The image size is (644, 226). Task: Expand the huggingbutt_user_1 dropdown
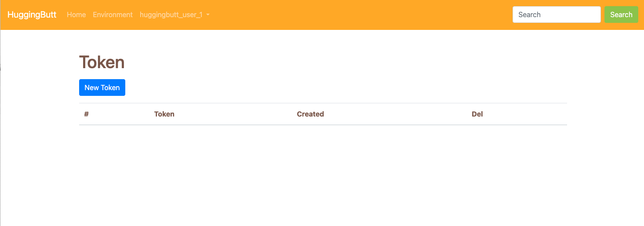pos(175,15)
